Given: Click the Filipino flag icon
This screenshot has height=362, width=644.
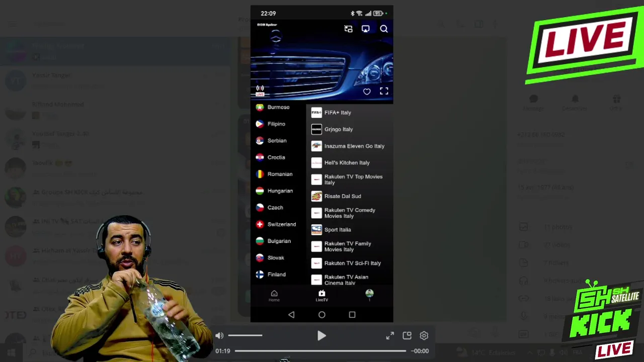Looking at the screenshot, I should pos(260,124).
